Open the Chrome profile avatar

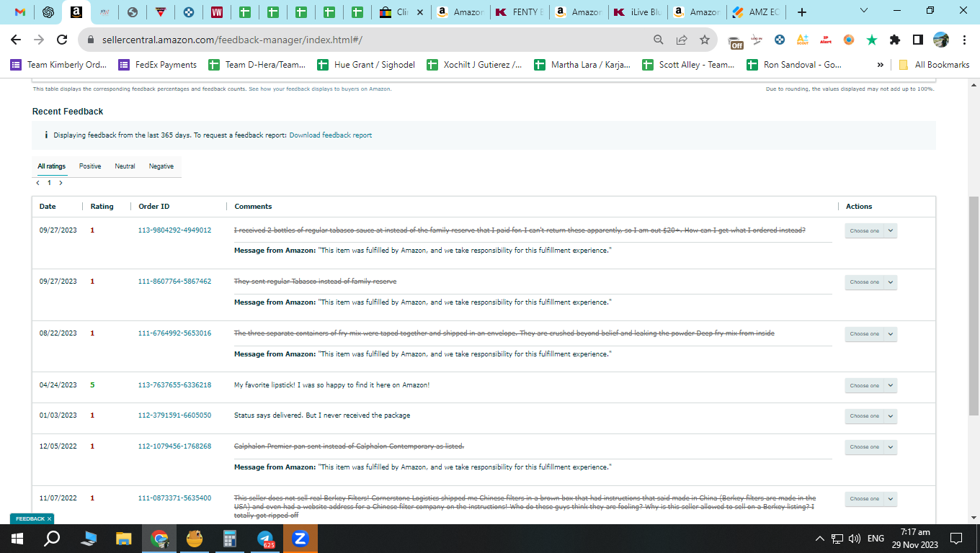(x=941, y=40)
